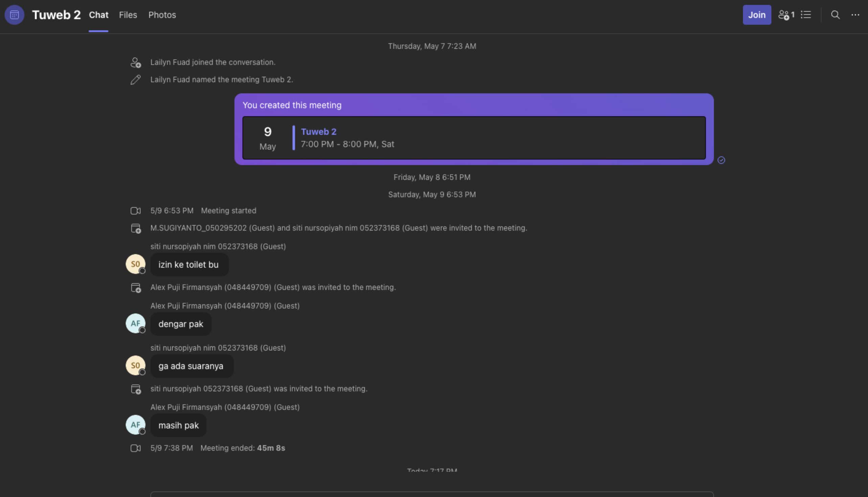Click the 9 May meeting details card

474,138
